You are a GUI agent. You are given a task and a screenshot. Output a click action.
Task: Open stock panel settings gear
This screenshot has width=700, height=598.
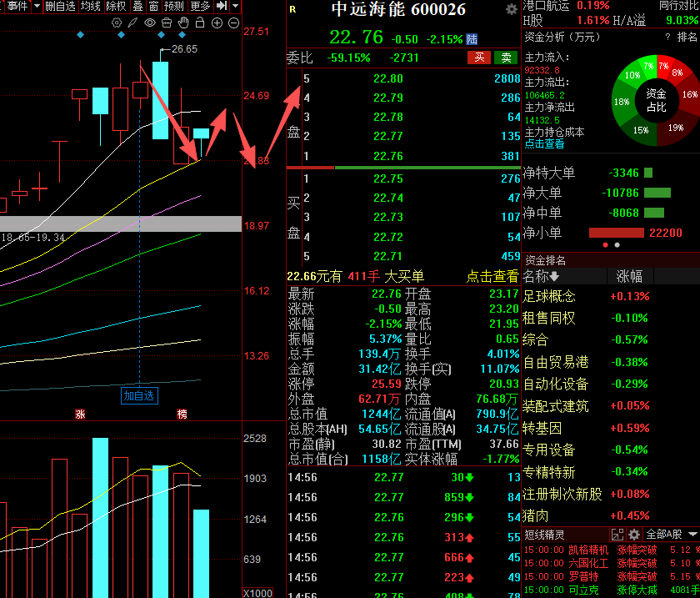point(511,9)
